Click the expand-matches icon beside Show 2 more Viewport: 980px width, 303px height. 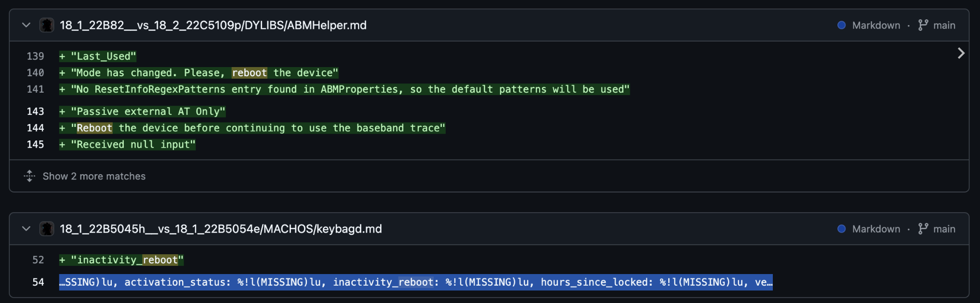pyautogui.click(x=29, y=176)
